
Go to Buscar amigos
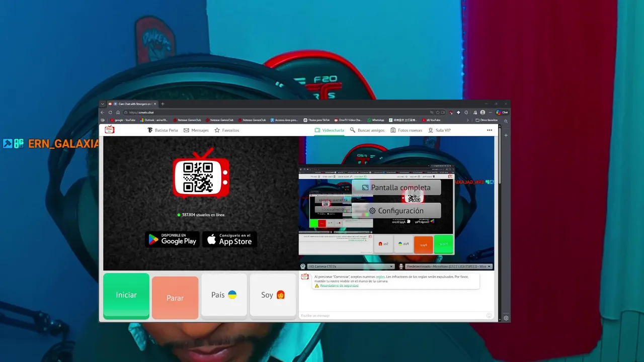click(x=367, y=130)
